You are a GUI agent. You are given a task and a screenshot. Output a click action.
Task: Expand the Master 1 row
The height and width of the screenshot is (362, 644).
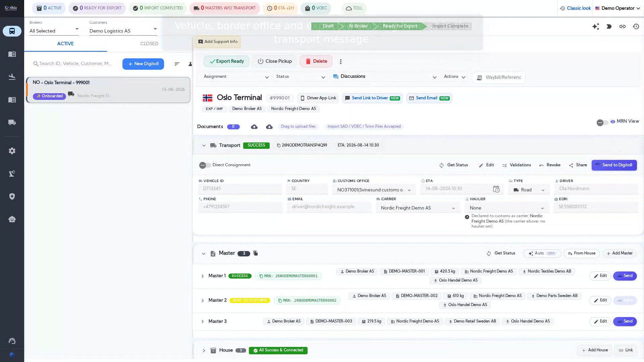coord(203,276)
